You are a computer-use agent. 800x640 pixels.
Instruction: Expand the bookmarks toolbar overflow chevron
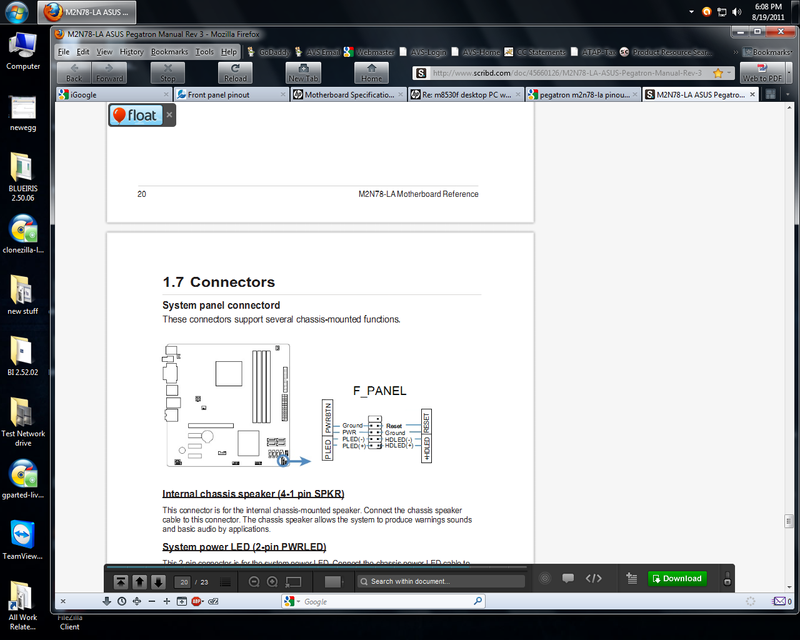coord(736,52)
